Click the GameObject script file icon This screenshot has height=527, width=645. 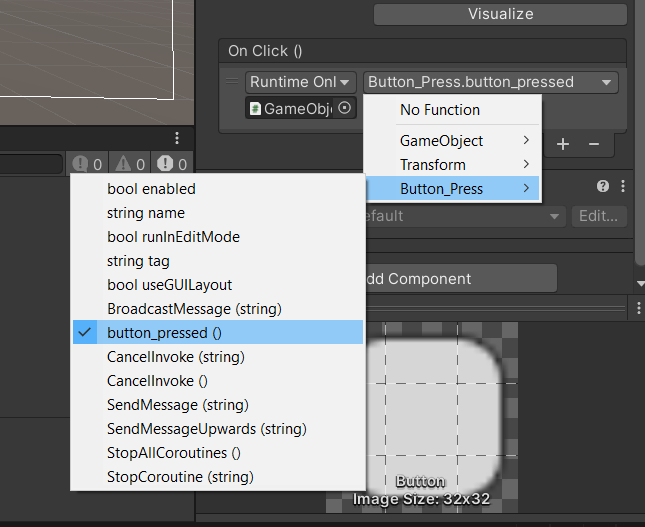[255, 109]
